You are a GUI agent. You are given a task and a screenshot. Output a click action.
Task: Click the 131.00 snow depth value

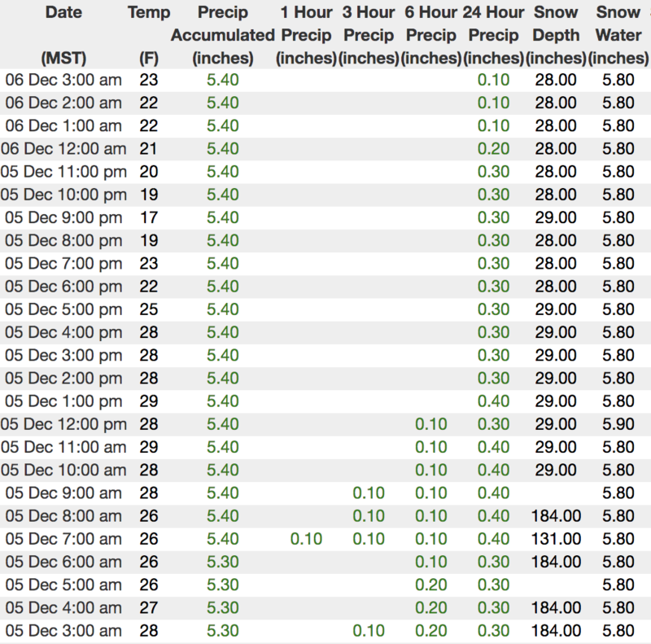click(557, 539)
